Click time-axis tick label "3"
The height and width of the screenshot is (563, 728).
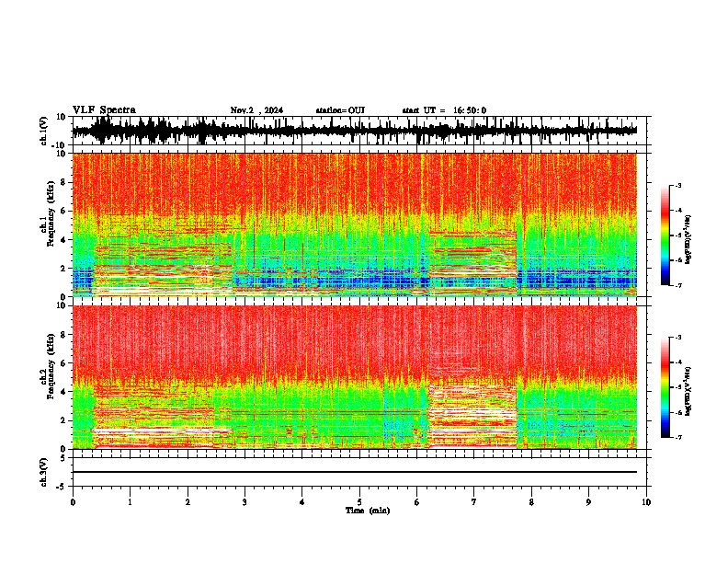click(245, 502)
